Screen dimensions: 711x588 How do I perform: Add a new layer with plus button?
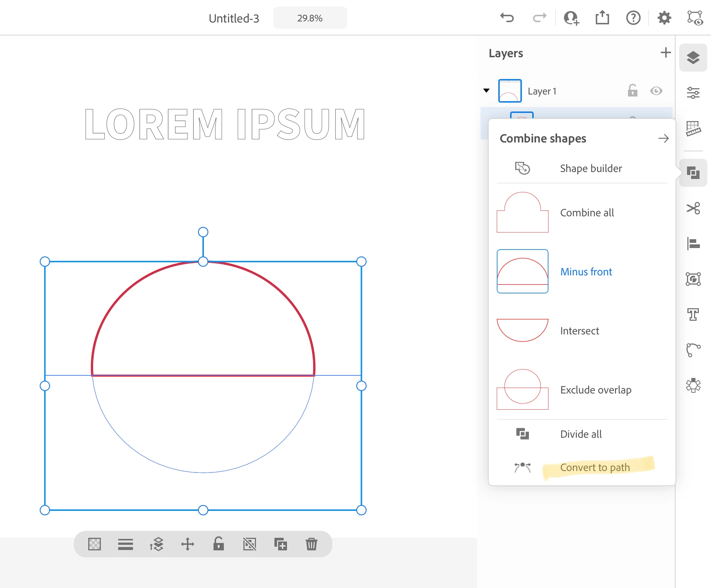click(x=666, y=53)
